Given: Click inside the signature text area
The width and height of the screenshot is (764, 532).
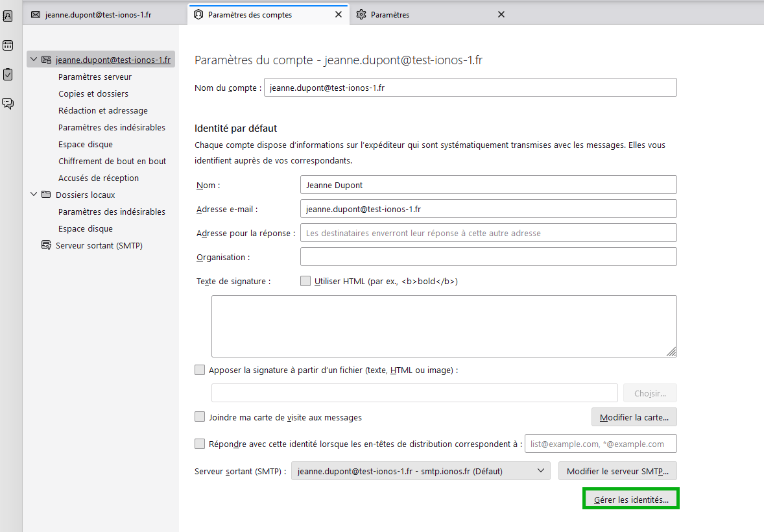Looking at the screenshot, I should point(444,326).
